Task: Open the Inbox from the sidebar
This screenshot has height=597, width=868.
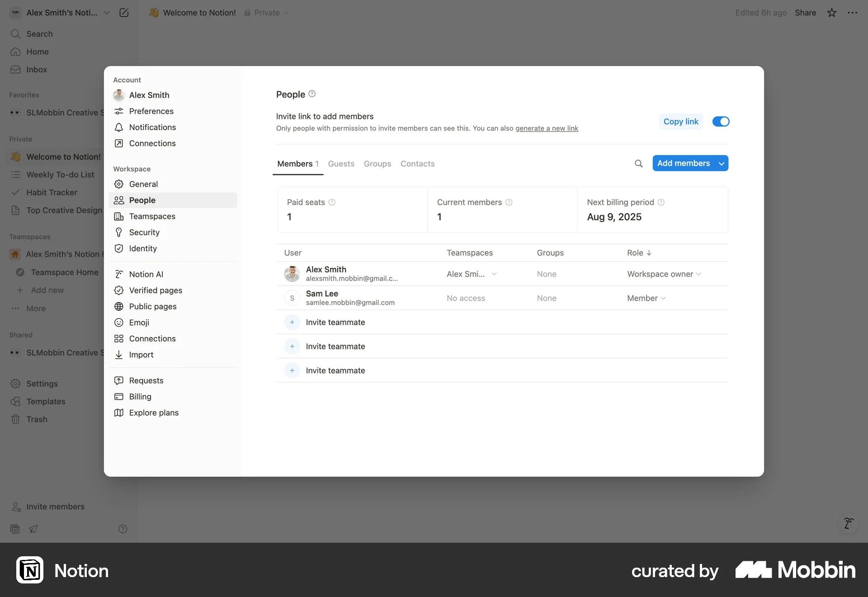Action: click(36, 69)
